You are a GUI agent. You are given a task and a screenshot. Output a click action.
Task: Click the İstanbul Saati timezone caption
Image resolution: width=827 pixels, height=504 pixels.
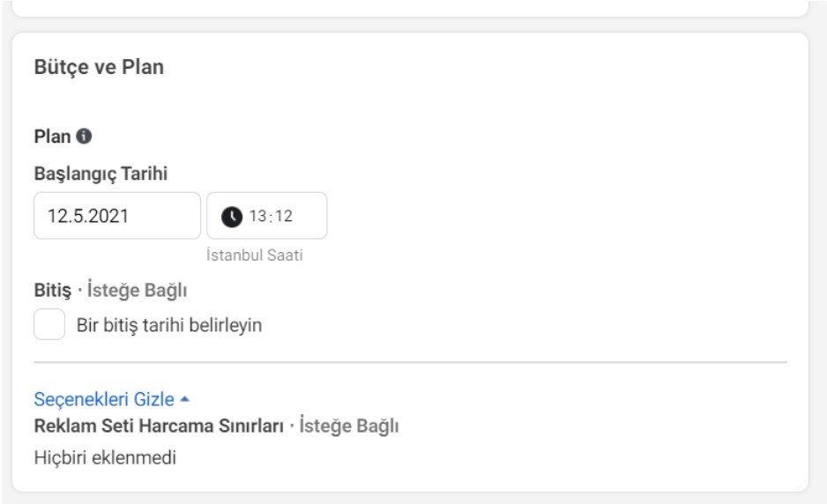pos(255,256)
